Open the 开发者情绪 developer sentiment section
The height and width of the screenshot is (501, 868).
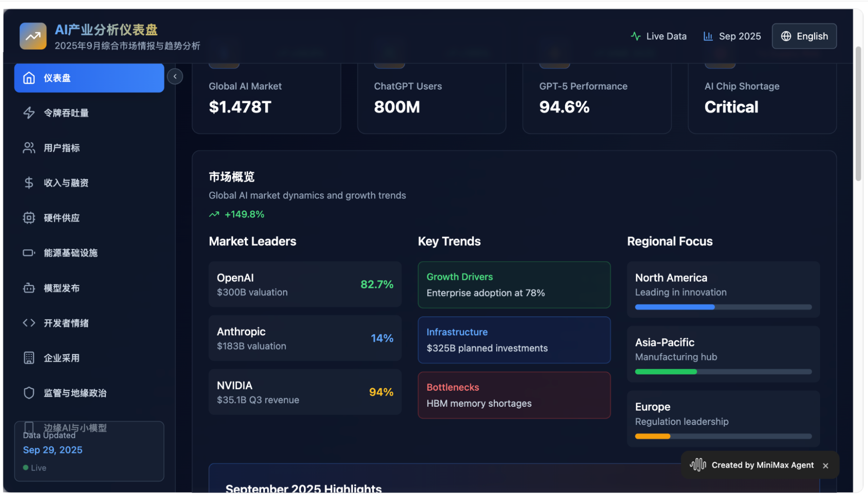click(x=29, y=323)
